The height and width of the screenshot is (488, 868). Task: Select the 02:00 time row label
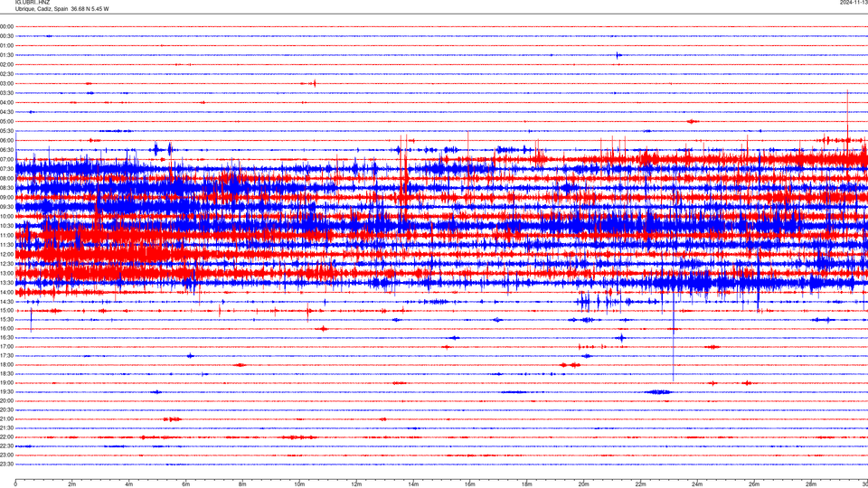point(6,64)
